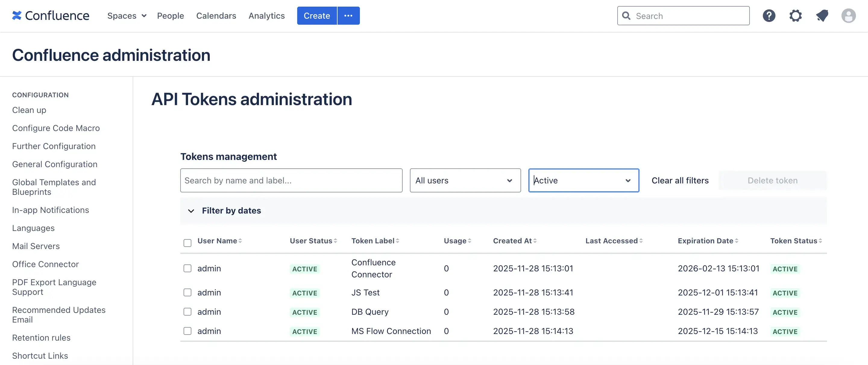Viewport: 868px width, 365px height.
Task: Click the Confluence logo
Action: coord(51,15)
